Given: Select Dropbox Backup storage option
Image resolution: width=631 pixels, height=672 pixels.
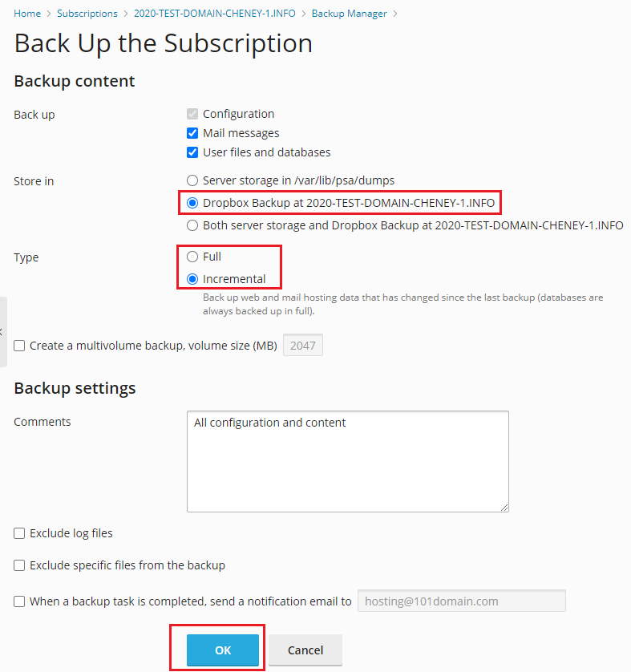Looking at the screenshot, I should [192, 203].
